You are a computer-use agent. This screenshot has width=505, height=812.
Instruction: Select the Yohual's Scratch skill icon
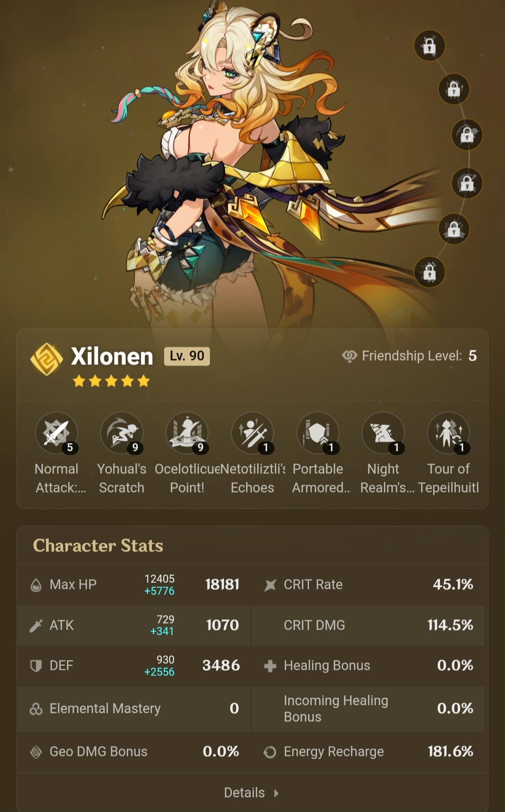point(122,433)
